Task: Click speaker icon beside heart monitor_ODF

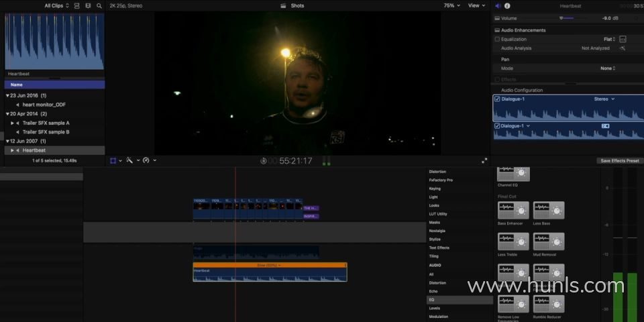Action: click(17, 105)
